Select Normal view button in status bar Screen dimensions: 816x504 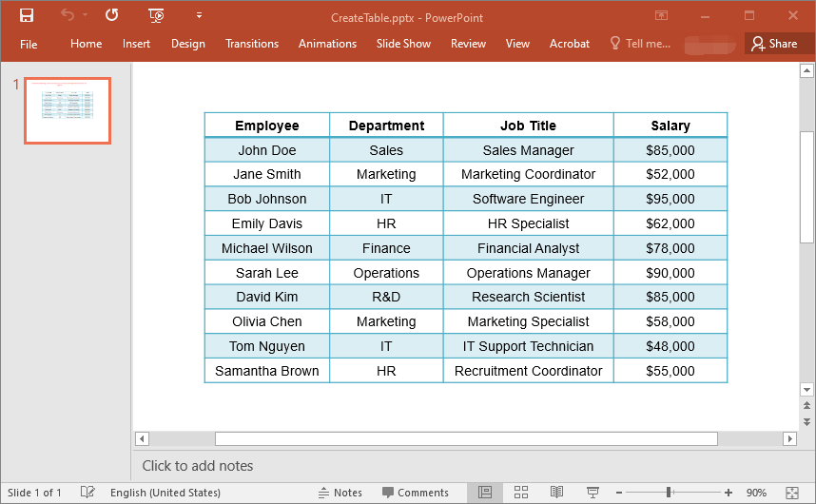485,492
